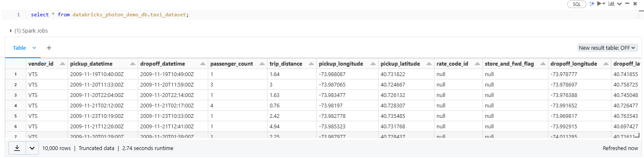644x158 pixels.
Task: Select line number 1 in the editor gutter
Action: [18, 15]
